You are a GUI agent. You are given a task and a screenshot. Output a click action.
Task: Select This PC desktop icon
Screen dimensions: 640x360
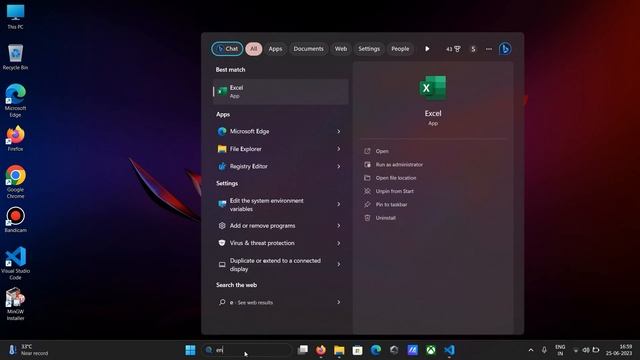[16, 17]
